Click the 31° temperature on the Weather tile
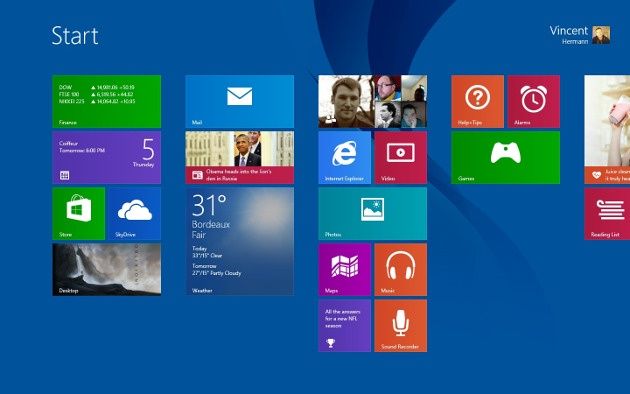The image size is (630, 394). 209,205
